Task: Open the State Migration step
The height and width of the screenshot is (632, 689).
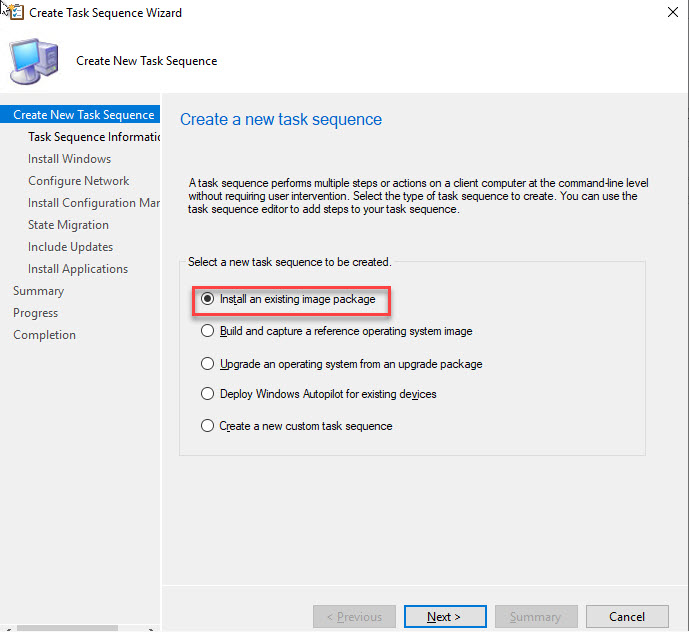Action: pyautogui.click(x=69, y=225)
